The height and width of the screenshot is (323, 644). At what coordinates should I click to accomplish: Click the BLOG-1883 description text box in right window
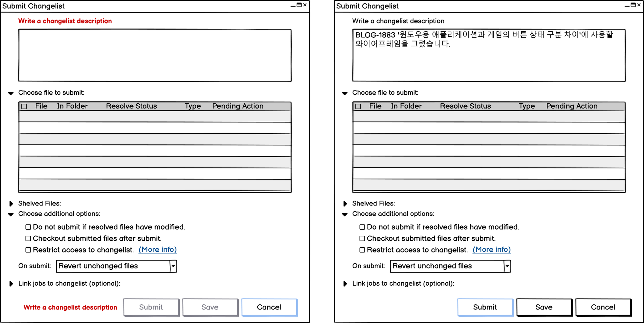489,55
